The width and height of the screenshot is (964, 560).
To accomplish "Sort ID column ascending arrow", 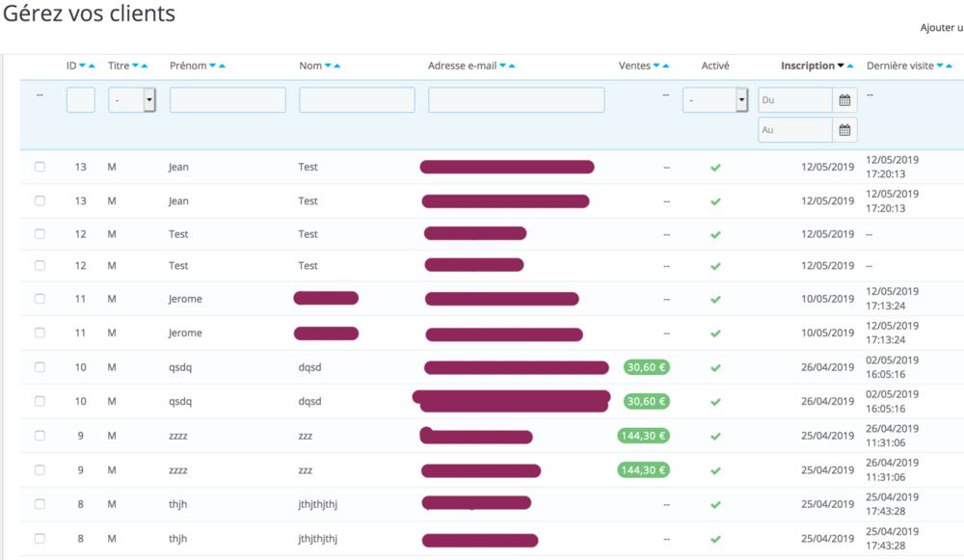I will (92, 66).
